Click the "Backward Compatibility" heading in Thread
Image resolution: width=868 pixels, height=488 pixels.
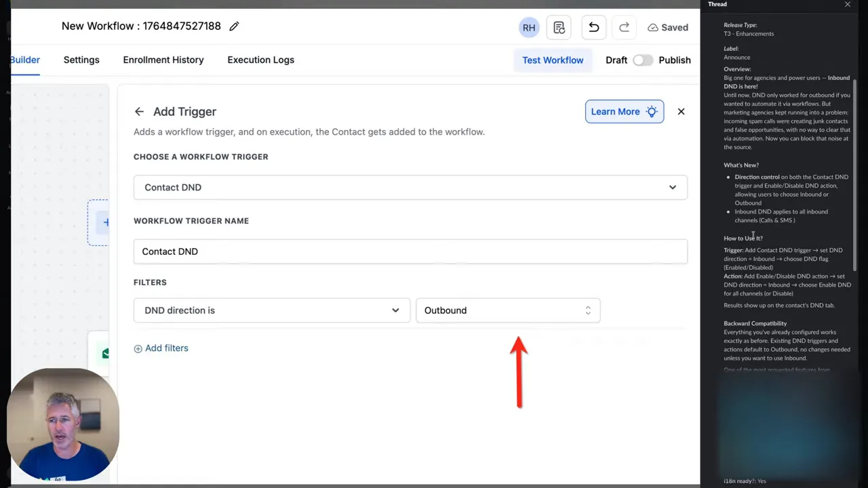point(755,324)
